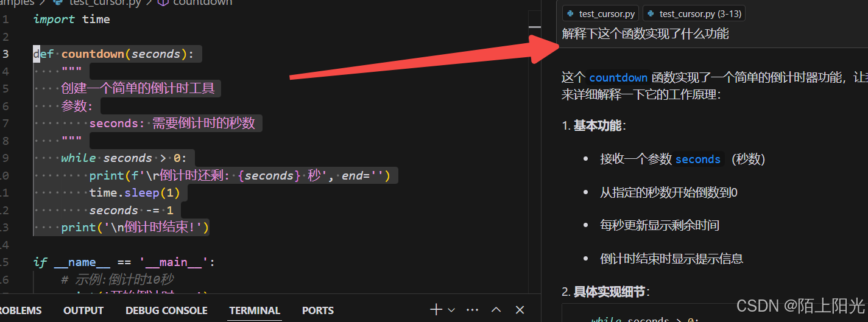Open the terminal launch profile dropdown arrow
Viewport: 868px width, 322px height.
(x=451, y=310)
